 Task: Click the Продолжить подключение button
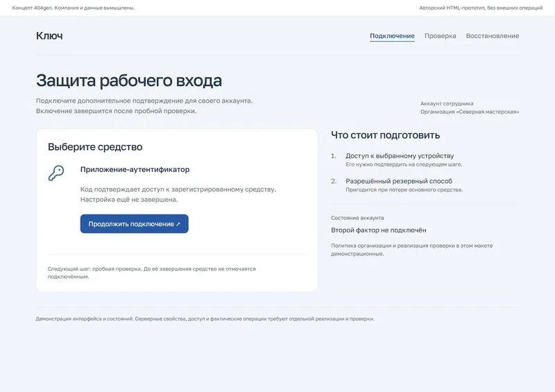tap(134, 224)
